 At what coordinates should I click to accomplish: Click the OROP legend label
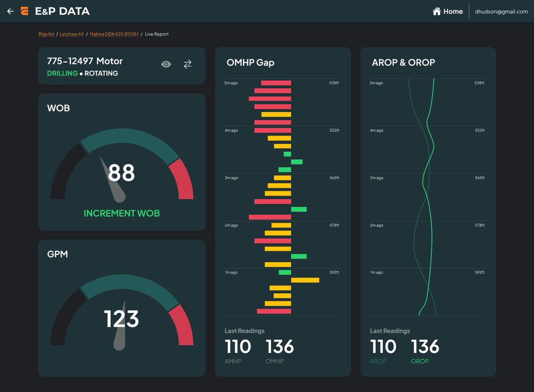[x=420, y=361]
